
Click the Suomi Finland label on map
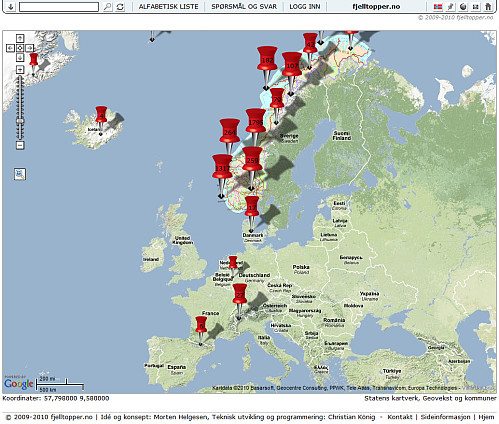pos(342,135)
